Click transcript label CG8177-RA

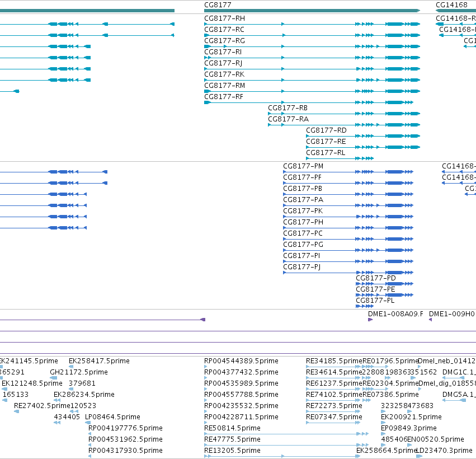(288, 119)
